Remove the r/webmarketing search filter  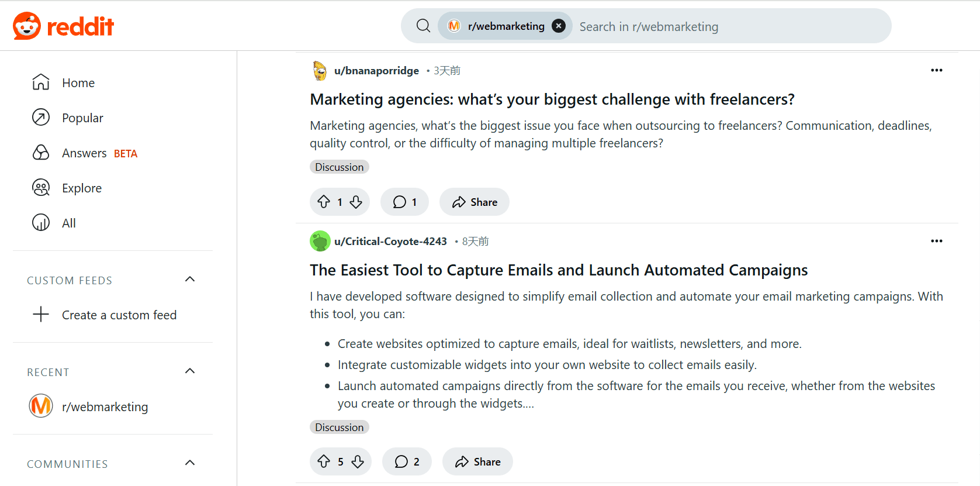559,26
